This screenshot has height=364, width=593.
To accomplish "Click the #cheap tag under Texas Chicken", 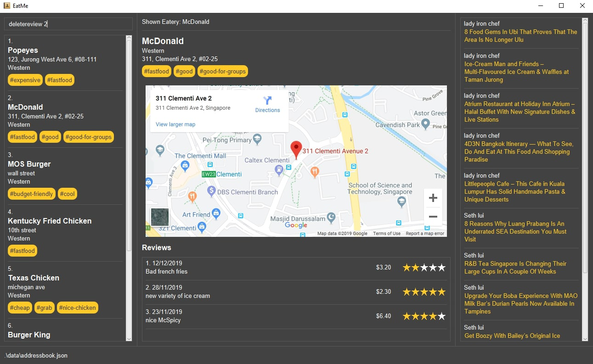I will tap(20, 308).
